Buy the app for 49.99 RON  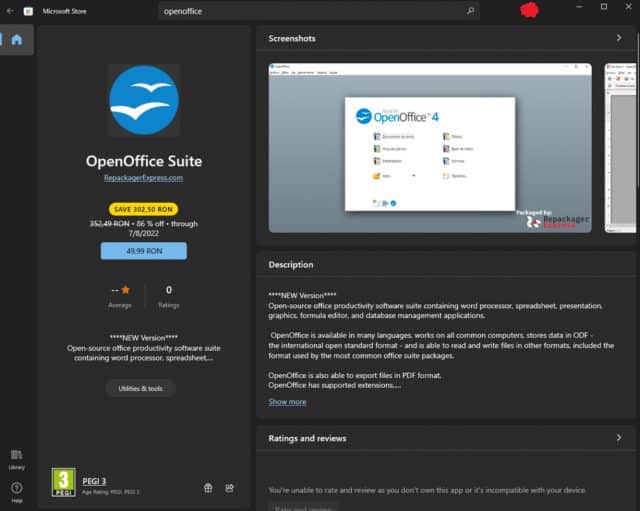pos(144,251)
